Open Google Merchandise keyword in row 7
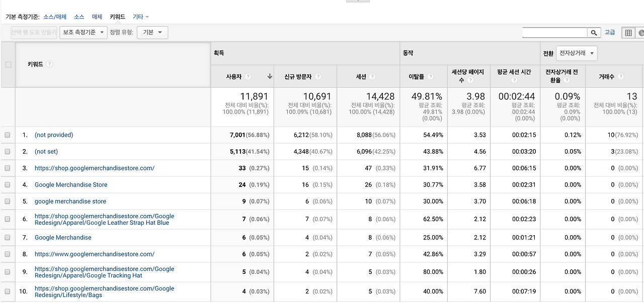 (x=63, y=237)
